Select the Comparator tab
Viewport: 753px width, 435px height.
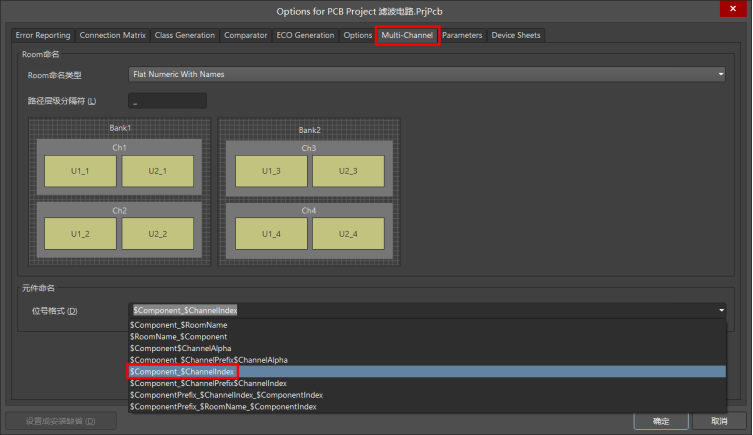coord(245,35)
